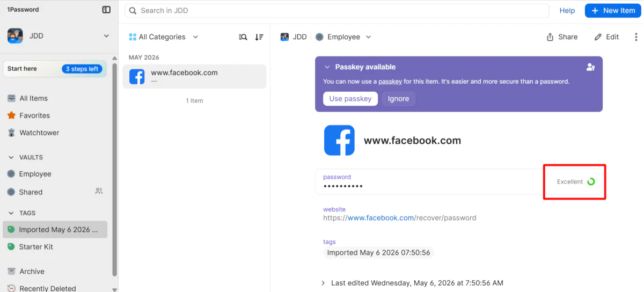Open the All Categories dropdown
The height and width of the screenshot is (292, 644).
coord(164,37)
